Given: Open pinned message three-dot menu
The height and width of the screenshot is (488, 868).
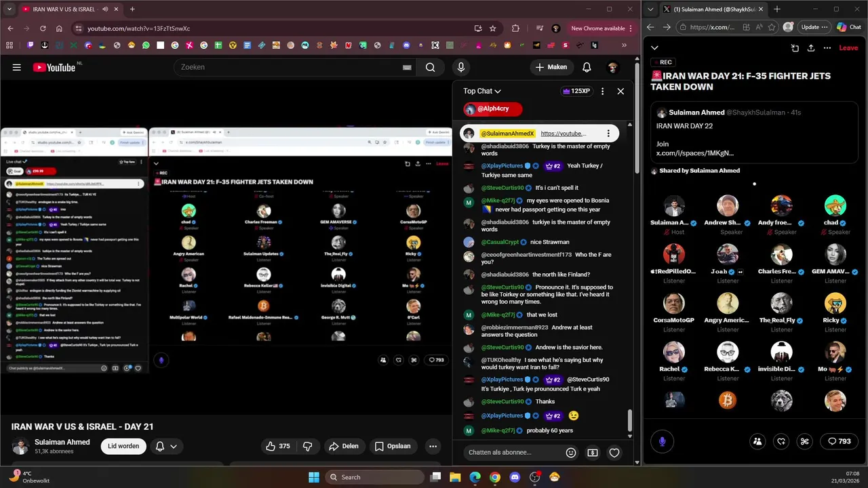Looking at the screenshot, I should point(608,134).
